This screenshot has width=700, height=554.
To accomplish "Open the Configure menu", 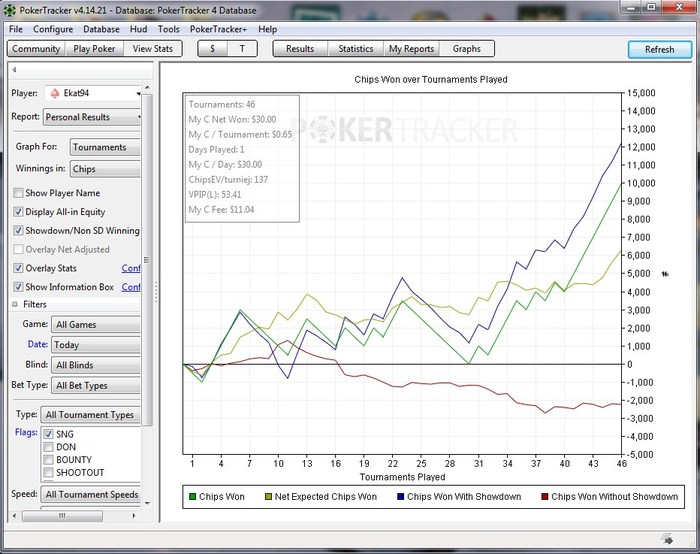I will tap(53, 29).
